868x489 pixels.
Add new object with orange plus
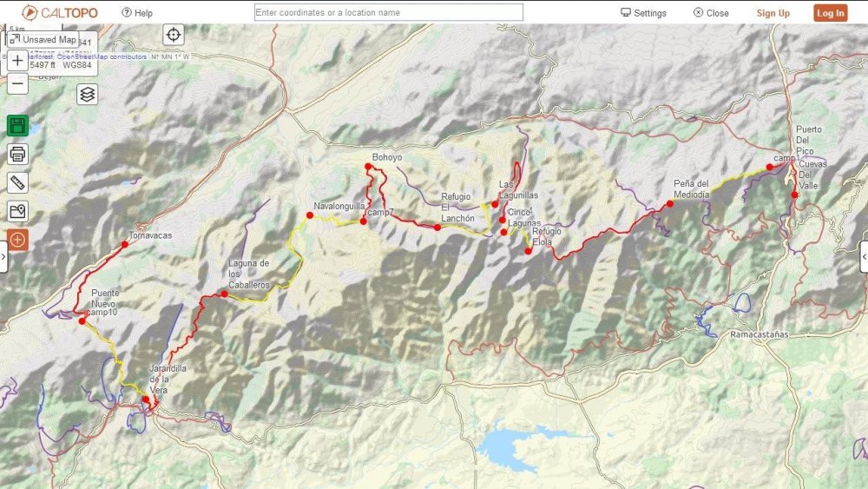pyautogui.click(x=17, y=240)
